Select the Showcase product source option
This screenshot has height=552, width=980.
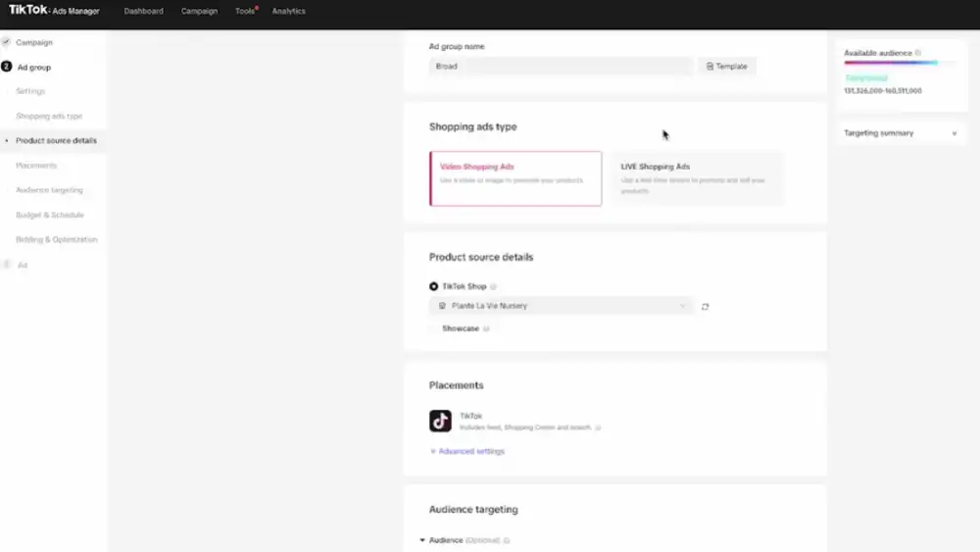tap(460, 328)
